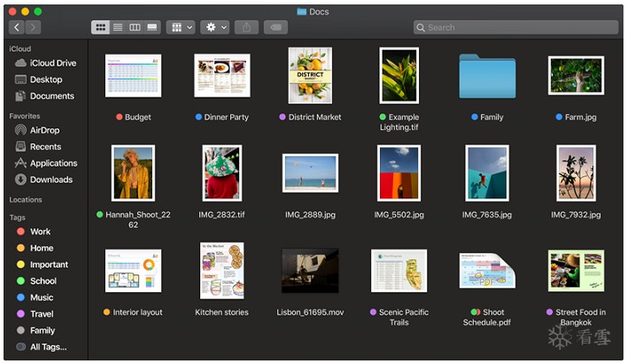Screen dimensions: 627x364
Task: Select the IMG_7635.jpg image
Action: pos(487,173)
